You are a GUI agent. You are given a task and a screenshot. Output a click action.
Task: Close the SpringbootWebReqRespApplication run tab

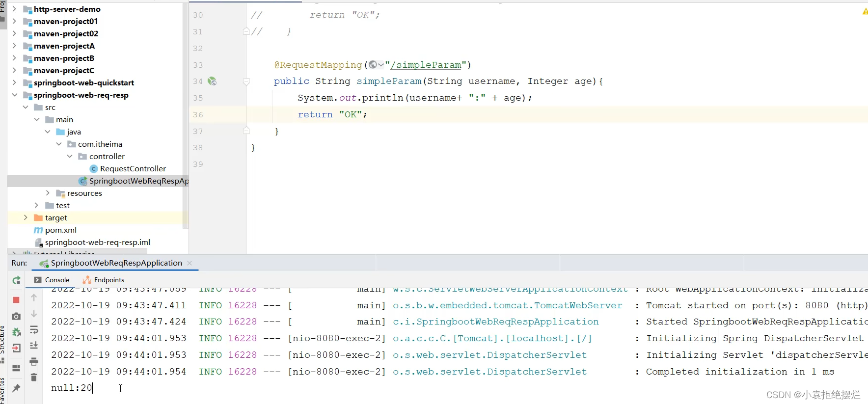190,263
